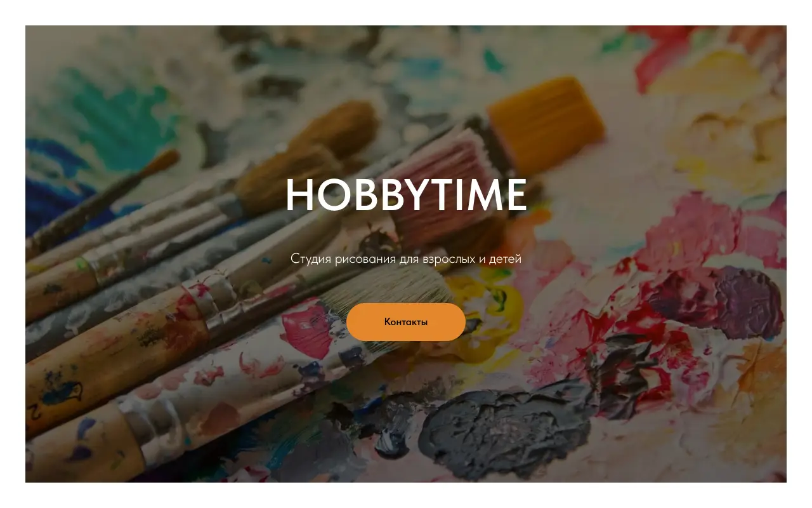This screenshot has width=812, height=508.
Task: Click the HOBBYTIME main heading
Action: tap(406, 195)
